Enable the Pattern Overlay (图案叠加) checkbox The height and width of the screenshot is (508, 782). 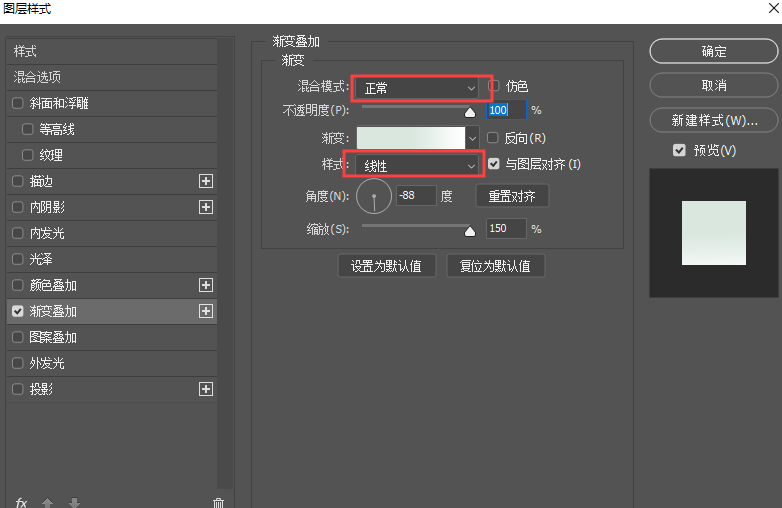[x=17, y=337]
